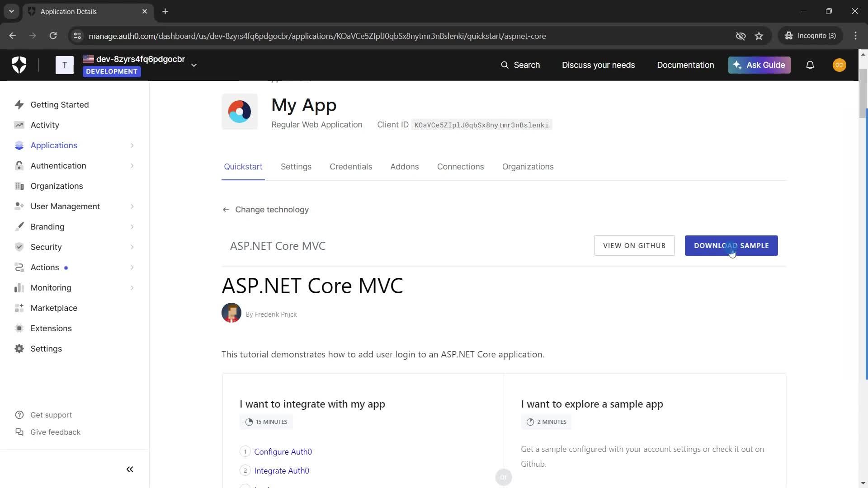Click the Get support question icon

(19, 415)
